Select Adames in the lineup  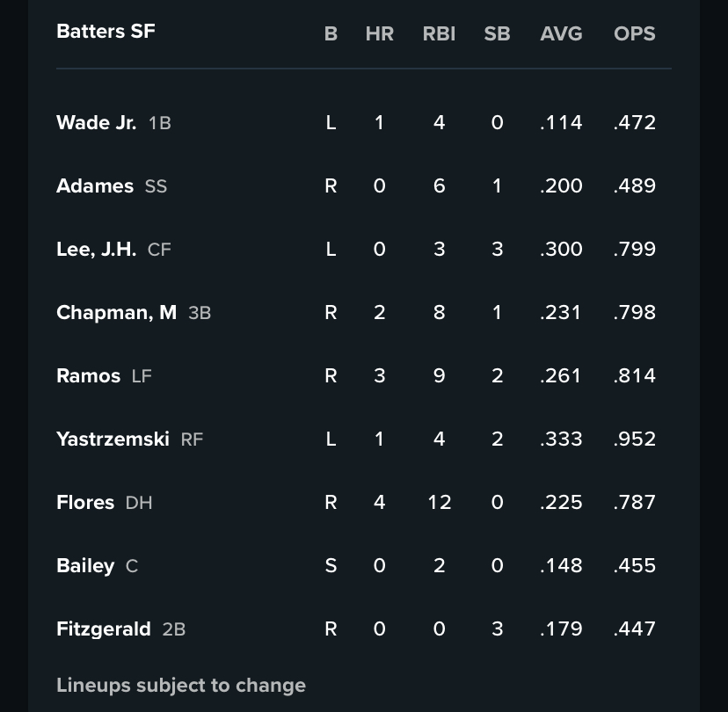tap(95, 185)
